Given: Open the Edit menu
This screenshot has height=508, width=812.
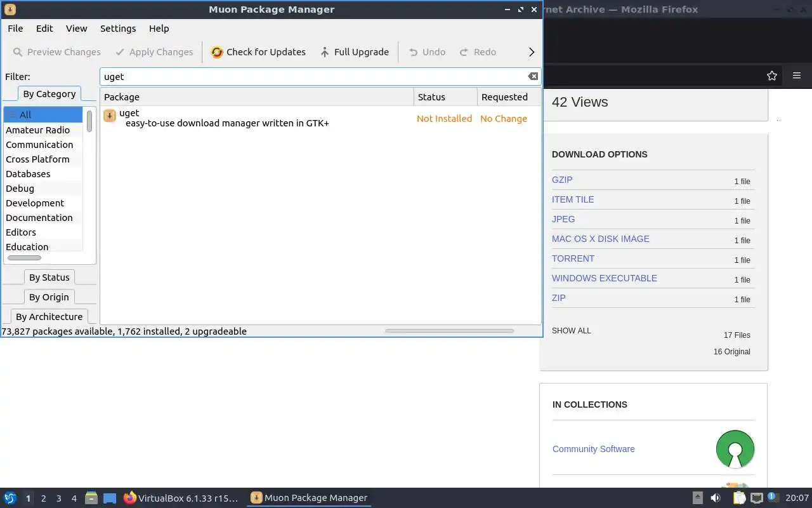Looking at the screenshot, I should pyautogui.click(x=44, y=28).
